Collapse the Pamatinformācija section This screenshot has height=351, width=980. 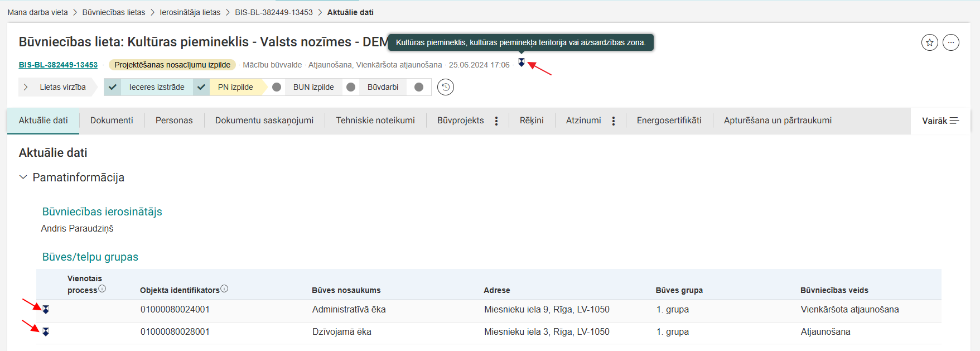23,177
